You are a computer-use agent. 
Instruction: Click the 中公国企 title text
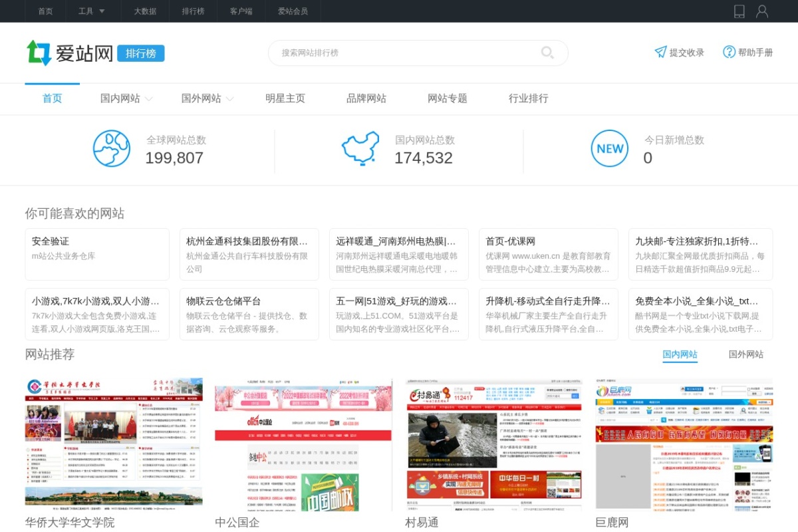click(x=237, y=522)
